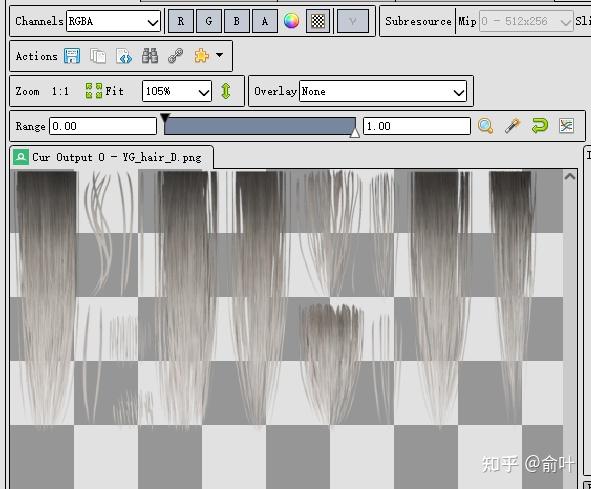The height and width of the screenshot is (489, 591).
Task: Toggle the histogram display icon
Action: click(x=567, y=126)
